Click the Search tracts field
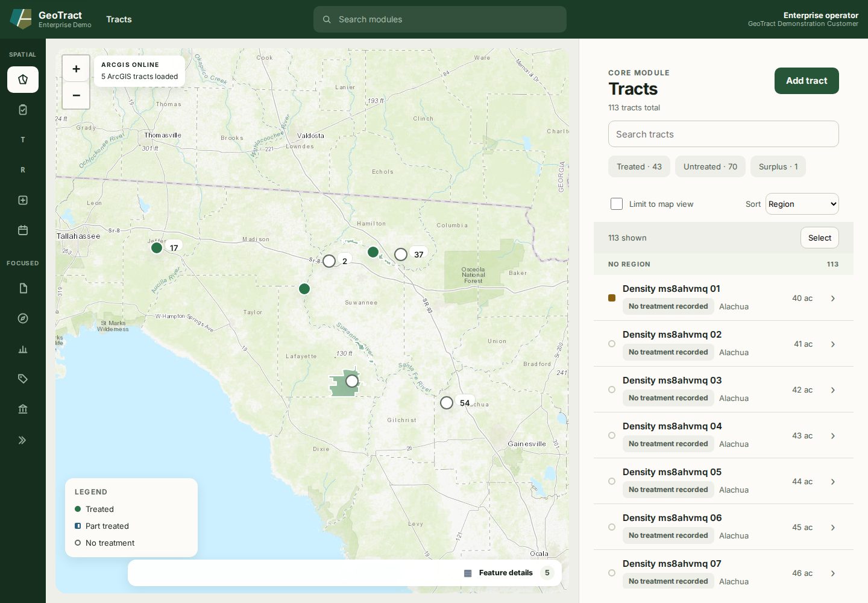Image resolution: width=868 pixels, height=603 pixels. pyautogui.click(x=723, y=134)
